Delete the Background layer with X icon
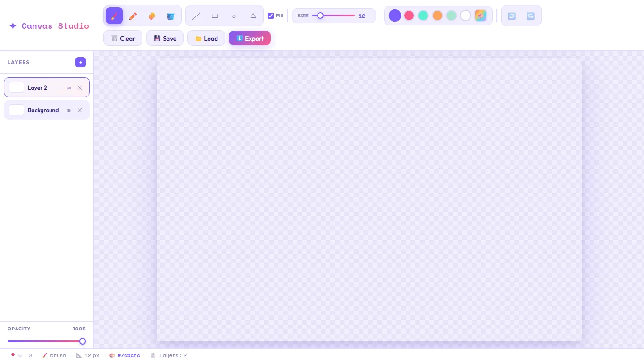The width and height of the screenshot is (644, 362). (80, 110)
